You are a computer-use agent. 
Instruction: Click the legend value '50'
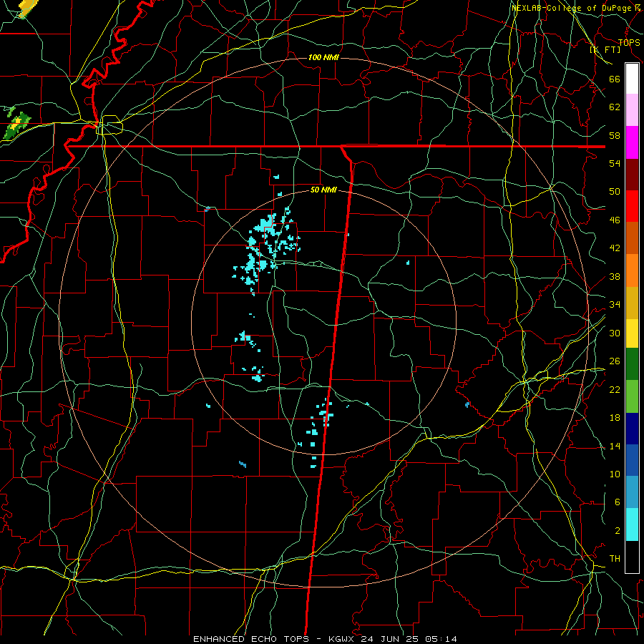pos(615,191)
